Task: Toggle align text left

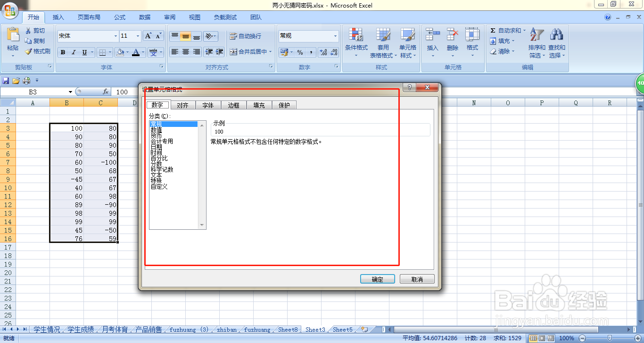Action: (x=175, y=52)
